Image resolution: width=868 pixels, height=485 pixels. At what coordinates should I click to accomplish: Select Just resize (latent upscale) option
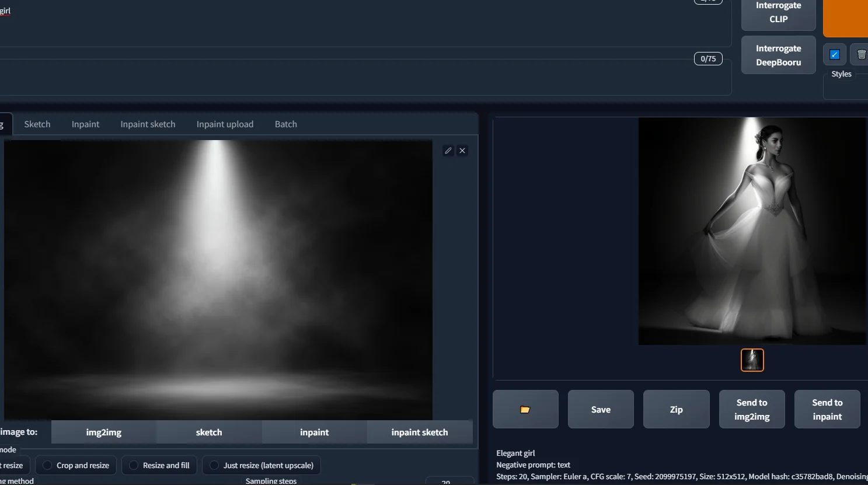click(x=262, y=465)
